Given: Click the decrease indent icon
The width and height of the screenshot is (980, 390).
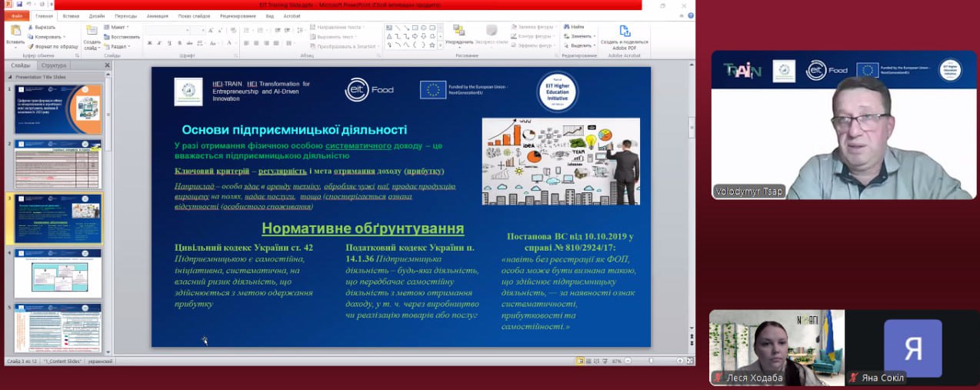Looking at the screenshot, I should (277, 30).
